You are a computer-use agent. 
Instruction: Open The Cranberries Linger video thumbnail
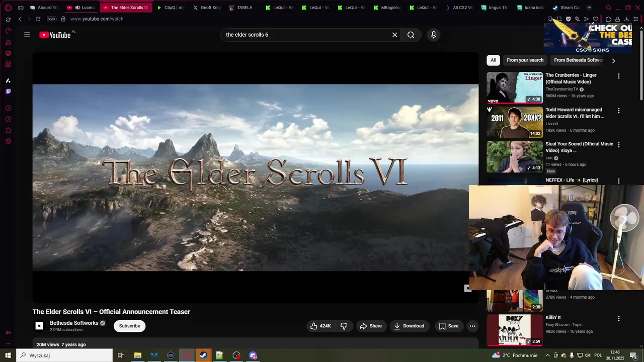coord(515,87)
